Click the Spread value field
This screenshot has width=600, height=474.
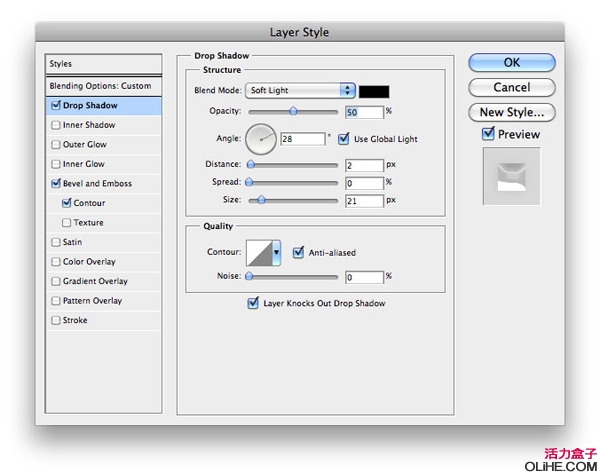pos(364,183)
